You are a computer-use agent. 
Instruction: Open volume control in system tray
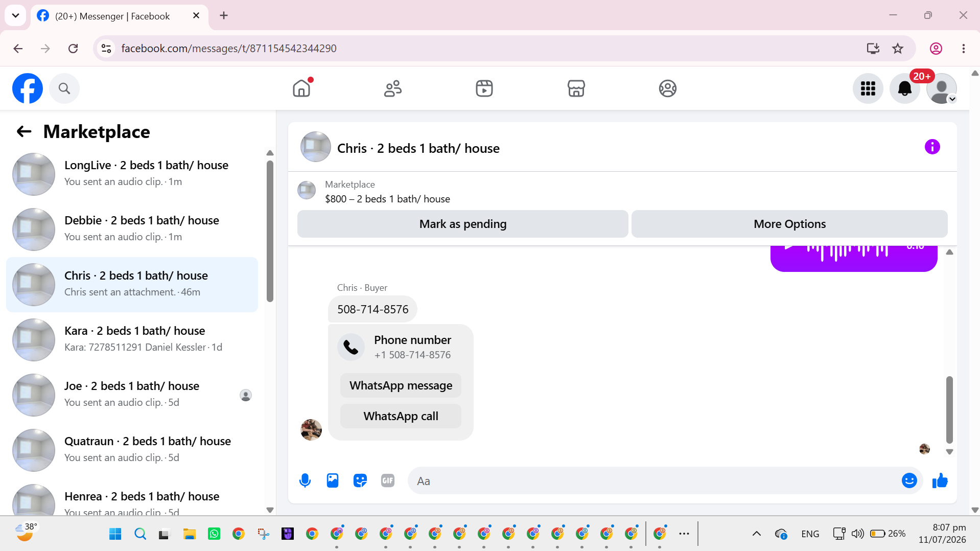pos(857,534)
